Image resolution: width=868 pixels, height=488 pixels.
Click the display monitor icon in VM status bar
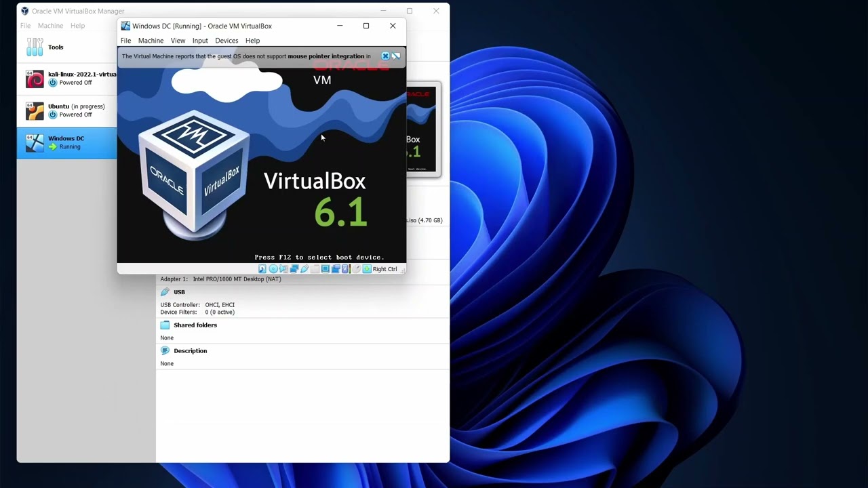[x=325, y=269]
